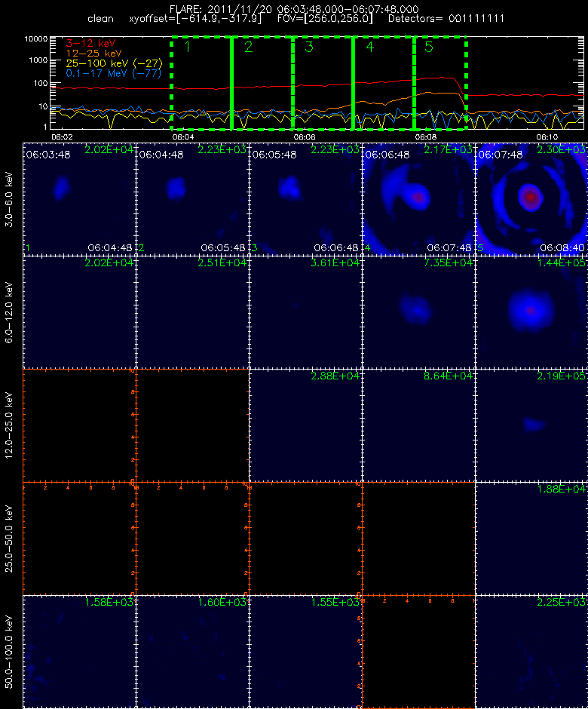
Task: Select the 2.30E+03 peak value label
Action: coord(562,149)
